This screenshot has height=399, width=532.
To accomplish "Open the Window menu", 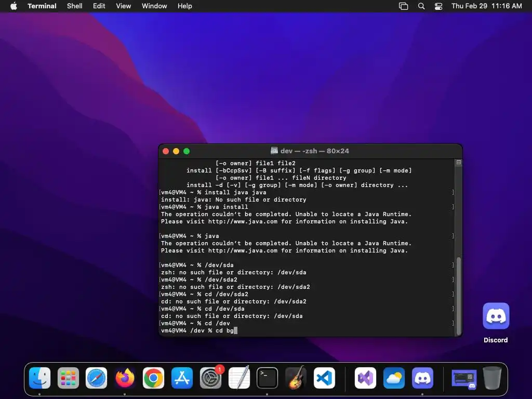I will (x=154, y=6).
